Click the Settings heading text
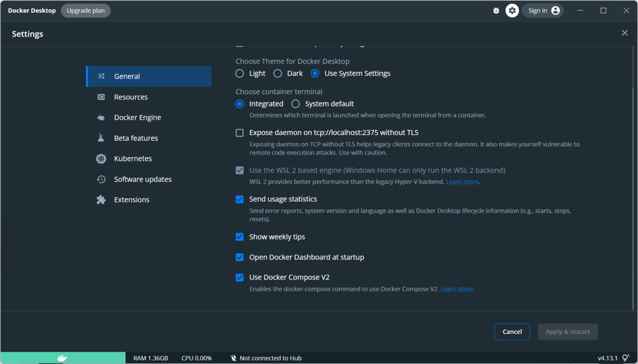The image size is (638, 364). pos(28,34)
